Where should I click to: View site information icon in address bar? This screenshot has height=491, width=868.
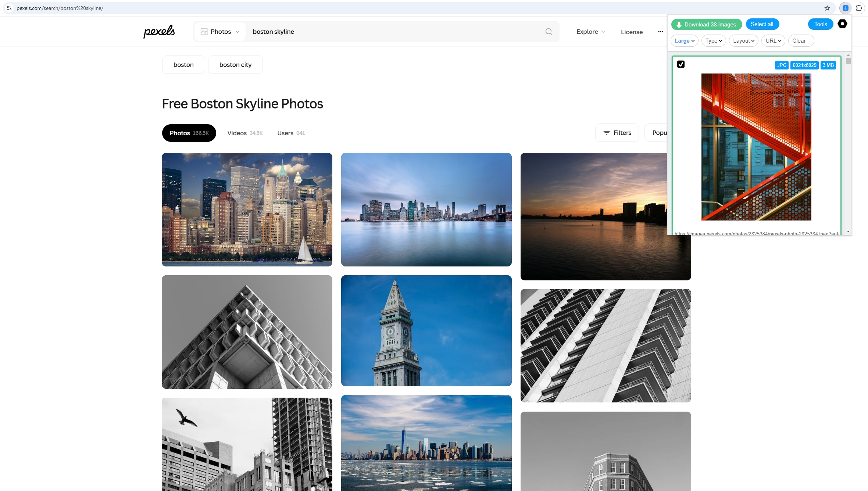9,8
